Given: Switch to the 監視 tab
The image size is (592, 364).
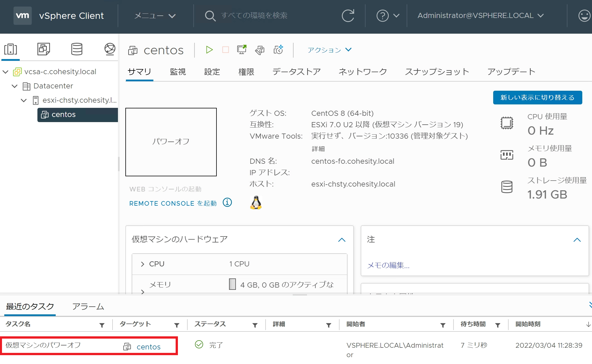Looking at the screenshot, I should click(x=178, y=72).
